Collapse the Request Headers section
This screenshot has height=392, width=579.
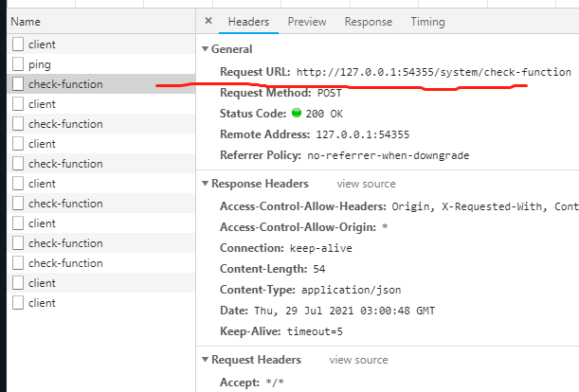(x=205, y=360)
